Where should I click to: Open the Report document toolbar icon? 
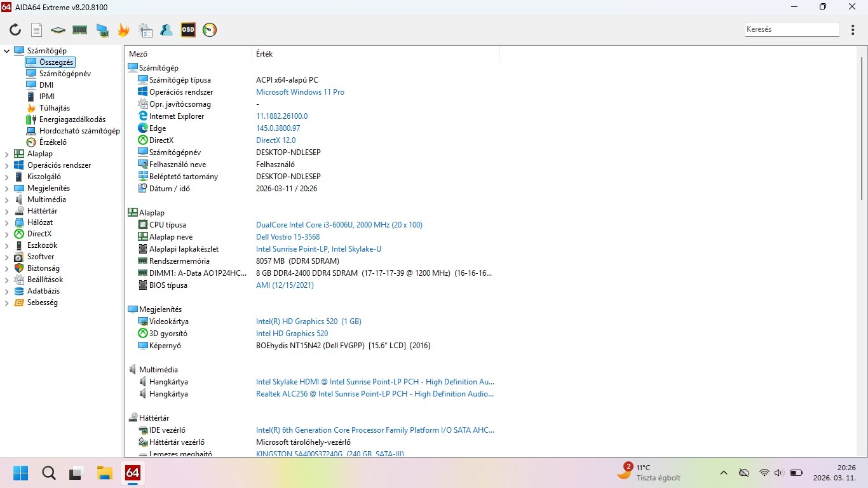[x=37, y=30]
